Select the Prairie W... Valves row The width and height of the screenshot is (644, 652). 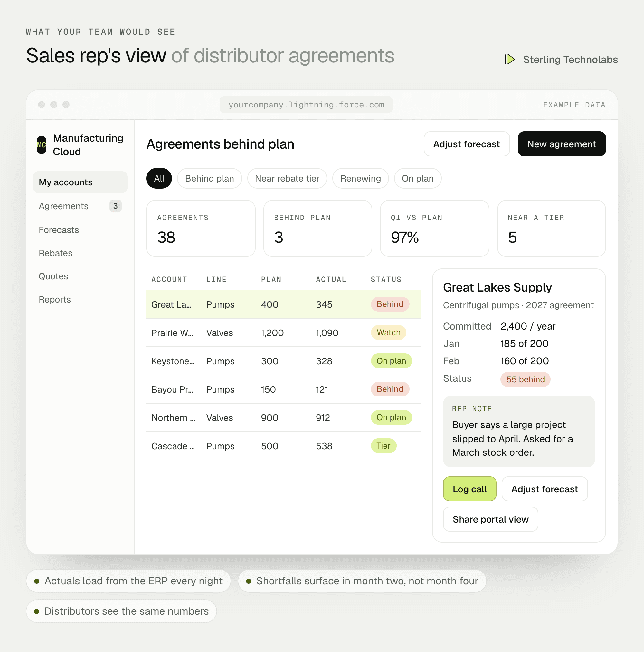click(283, 333)
